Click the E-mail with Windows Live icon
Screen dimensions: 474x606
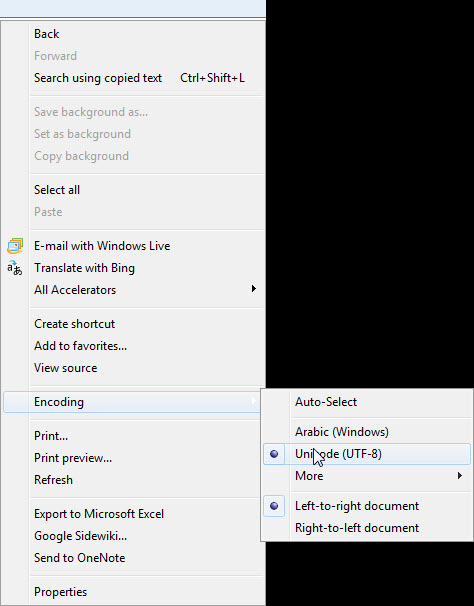(x=15, y=246)
